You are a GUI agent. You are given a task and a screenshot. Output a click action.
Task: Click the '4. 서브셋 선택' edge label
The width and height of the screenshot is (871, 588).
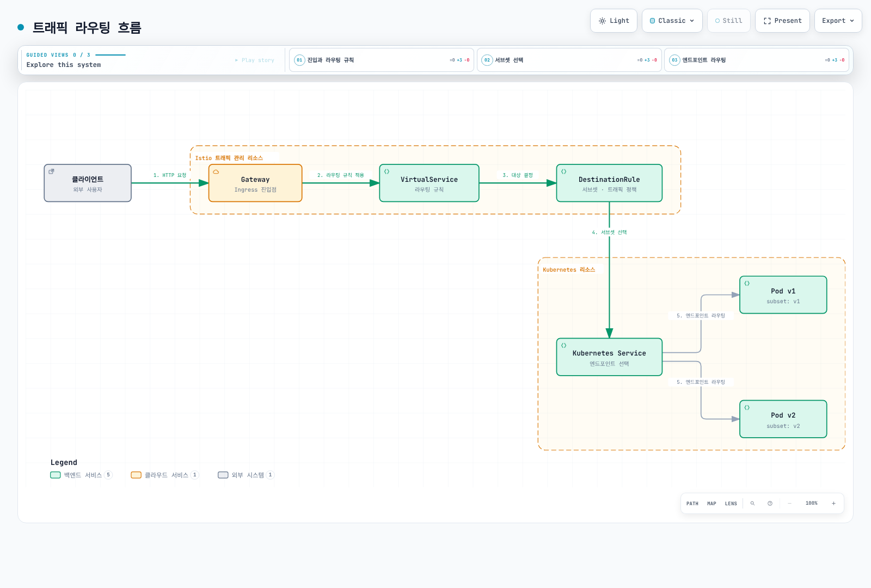(609, 232)
